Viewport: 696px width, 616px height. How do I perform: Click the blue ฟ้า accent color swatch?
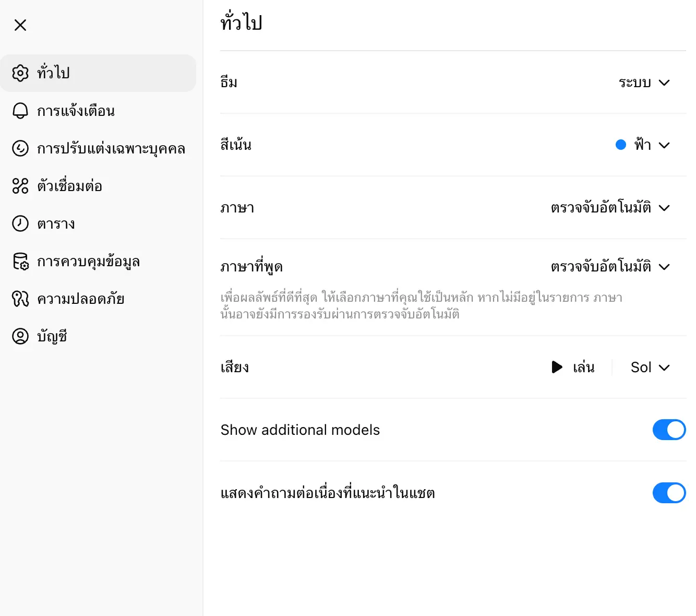[x=621, y=145]
